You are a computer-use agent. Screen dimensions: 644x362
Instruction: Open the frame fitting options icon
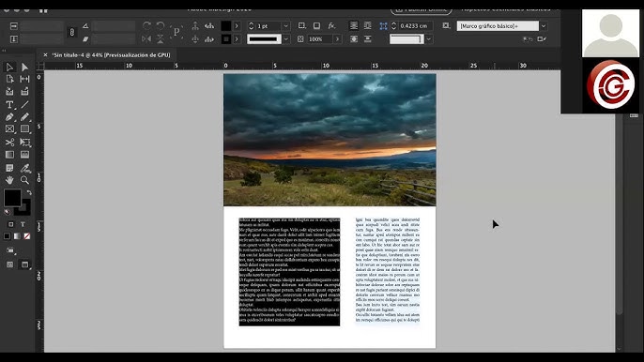(446, 26)
